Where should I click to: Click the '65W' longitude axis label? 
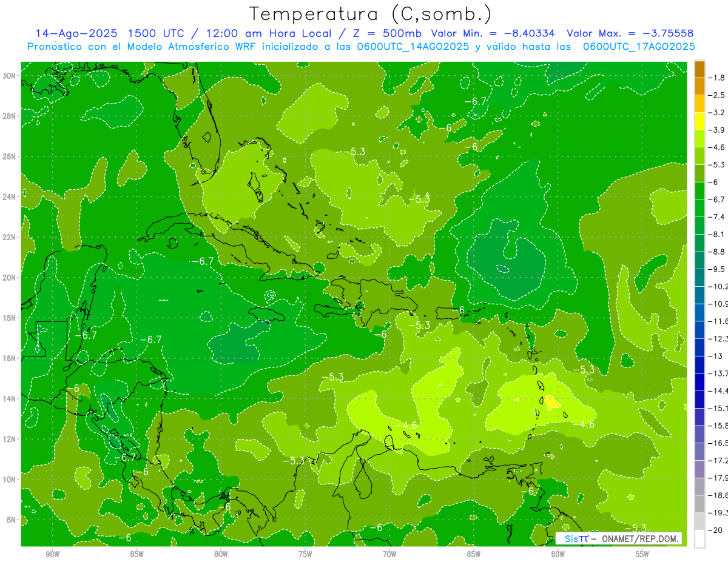tap(474, 554)
